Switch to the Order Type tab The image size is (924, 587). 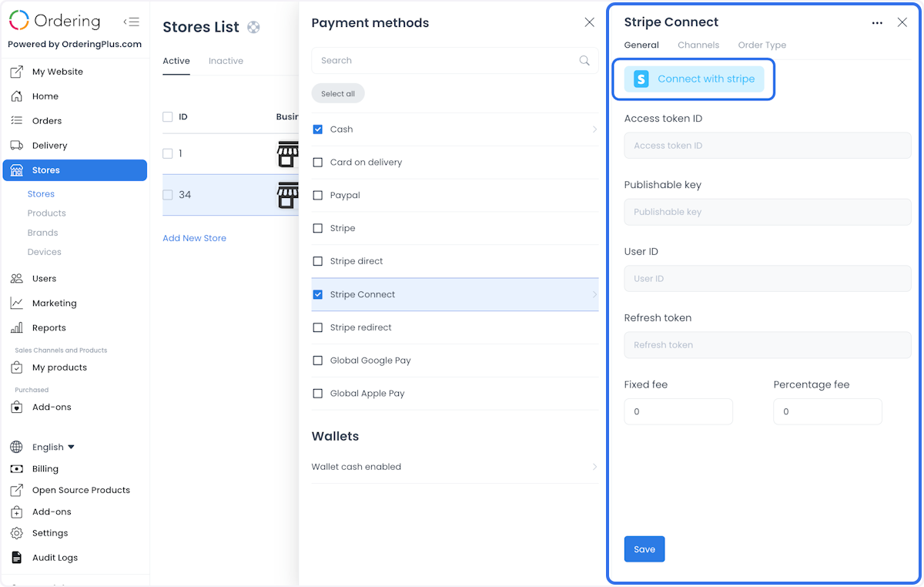click(x=762, y=45)
